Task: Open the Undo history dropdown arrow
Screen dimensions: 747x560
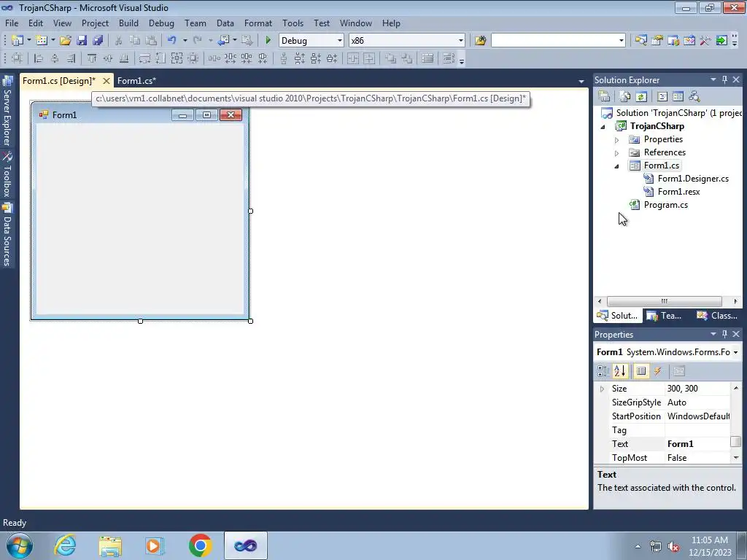Action: (x=185, y=41)
